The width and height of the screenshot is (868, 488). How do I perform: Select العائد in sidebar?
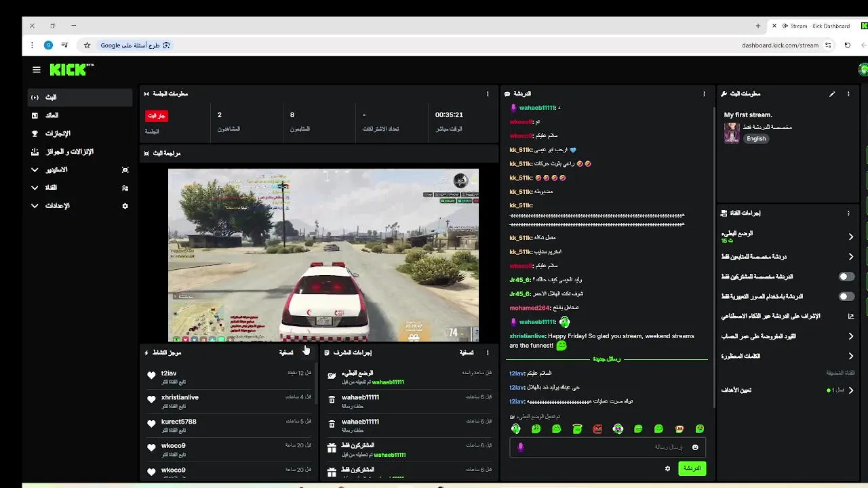coord(79,115)
